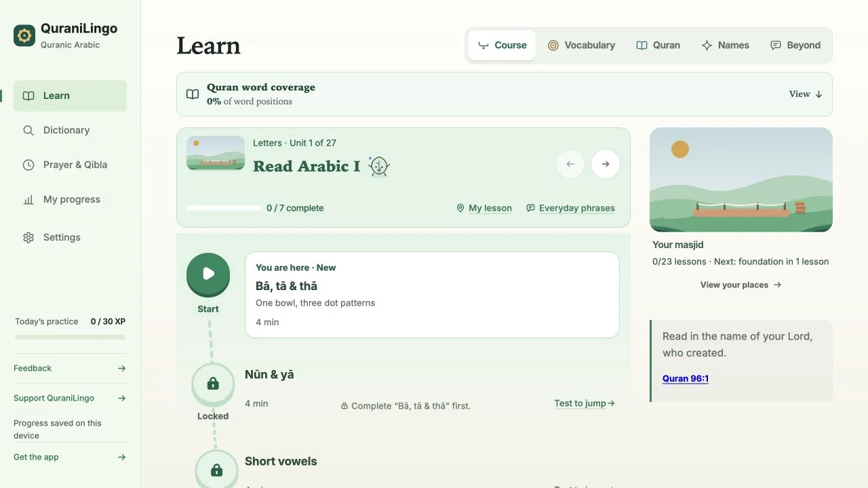The width and height of the screenshot is (868, 488).
Task: Click the QuraniLingo logo icon
Action: tap(24, 35)
